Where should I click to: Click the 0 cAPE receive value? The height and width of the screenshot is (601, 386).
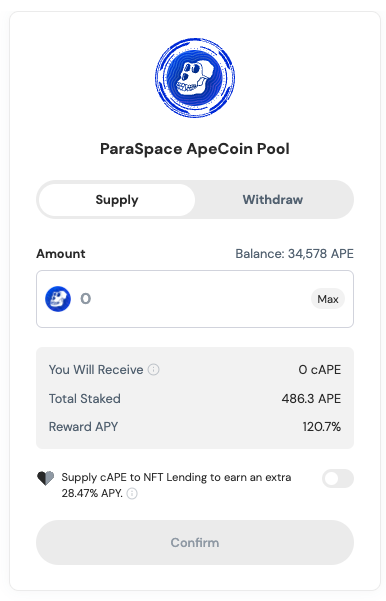coord(320,369)
